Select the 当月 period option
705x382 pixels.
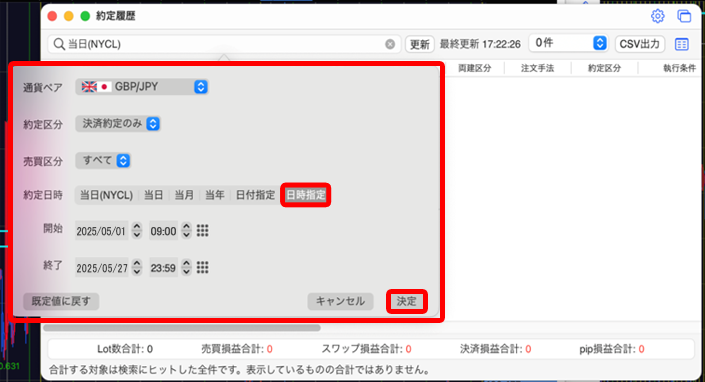tap(184, 195)
